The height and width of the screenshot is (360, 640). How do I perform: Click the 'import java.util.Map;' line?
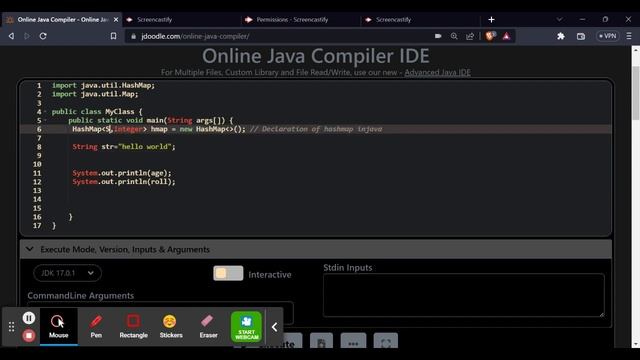point(95,94)
